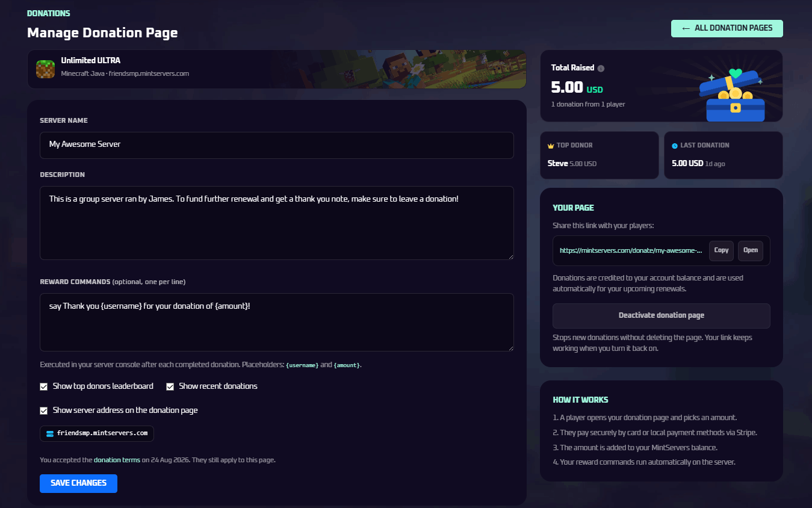Viewport: 812px width, 508px height.
Task: Click the treasure chest illustration
Action: 734,95
